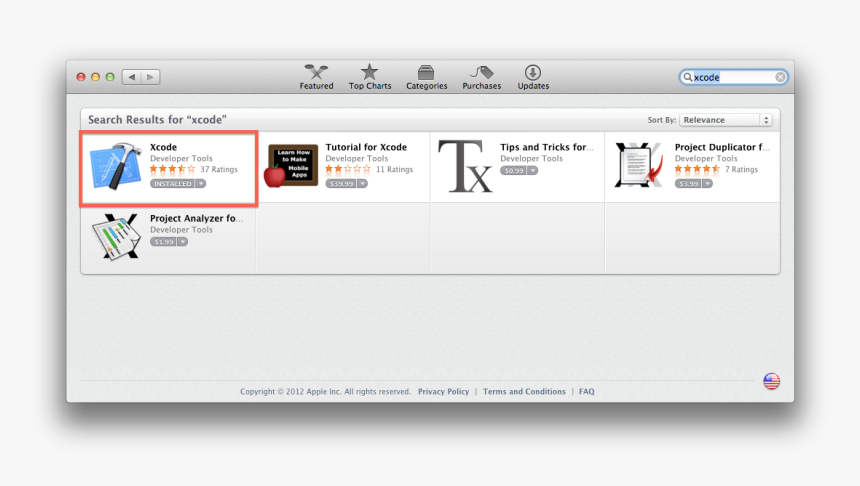Go forward with the right arrow button

[x=150, y=77]
